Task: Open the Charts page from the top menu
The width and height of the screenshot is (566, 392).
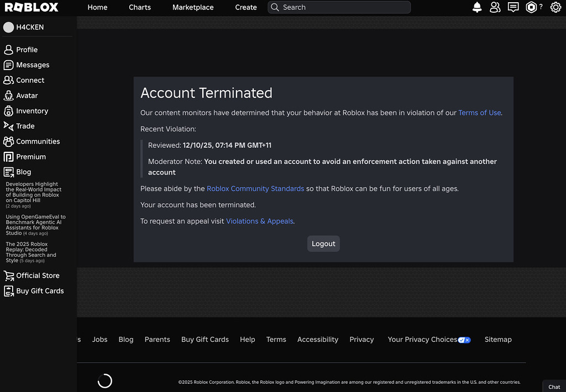Action: pos(139,7)
